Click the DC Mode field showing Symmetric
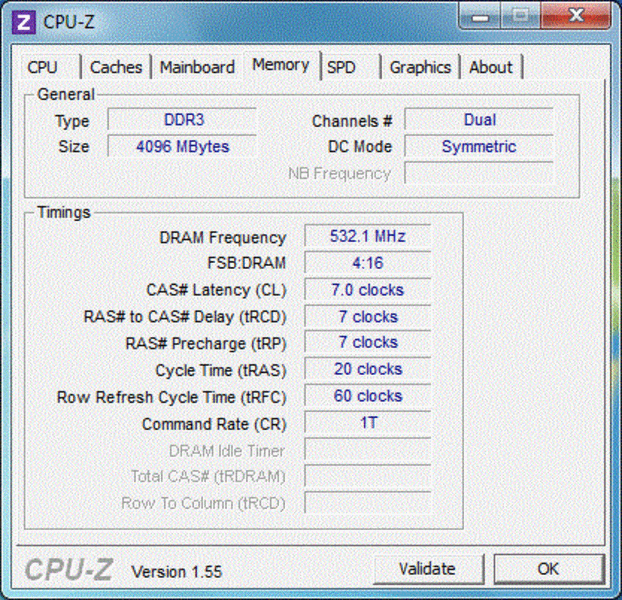622x600 pixels. pyautogui.click(x=479, y=146)
